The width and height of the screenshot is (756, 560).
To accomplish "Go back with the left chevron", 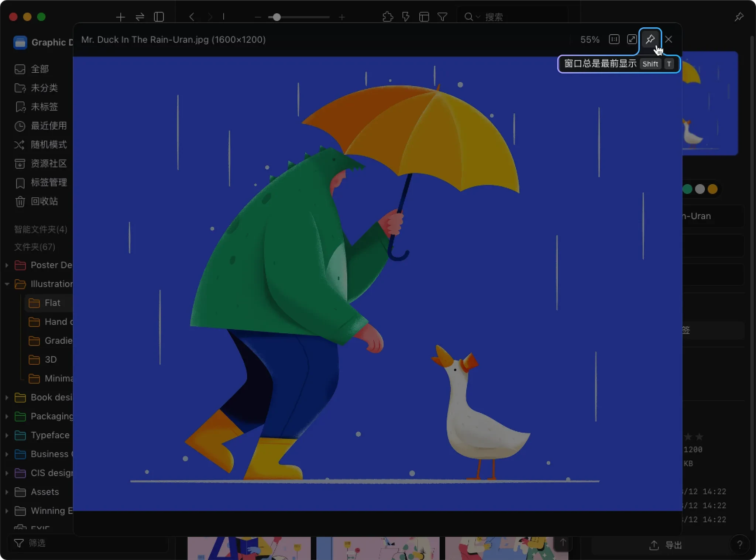I will click(x=192, y=17).
